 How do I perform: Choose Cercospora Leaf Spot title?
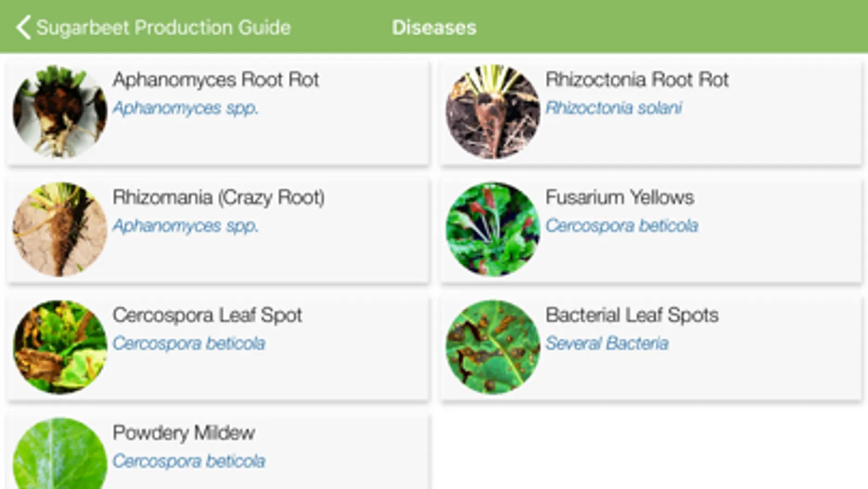tap(207, 315)
